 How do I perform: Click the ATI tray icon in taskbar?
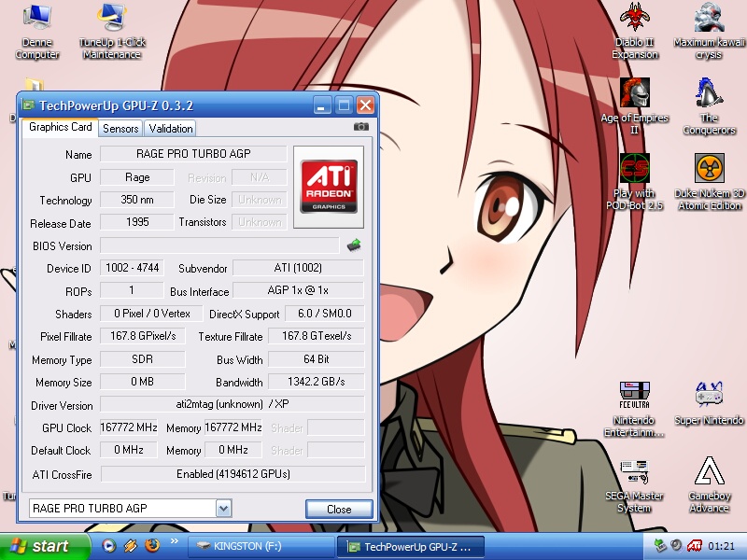point(695,546)
